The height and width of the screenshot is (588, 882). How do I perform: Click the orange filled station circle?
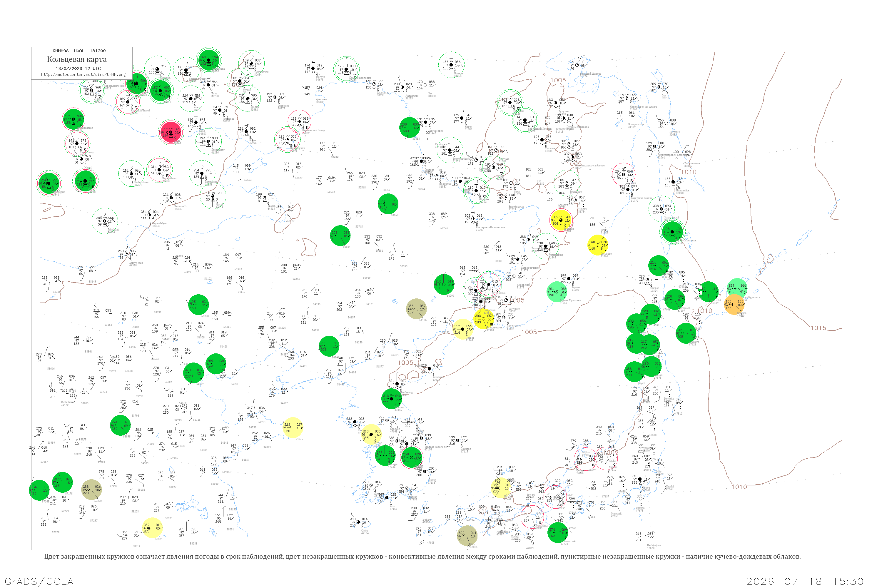click(734, 305)
